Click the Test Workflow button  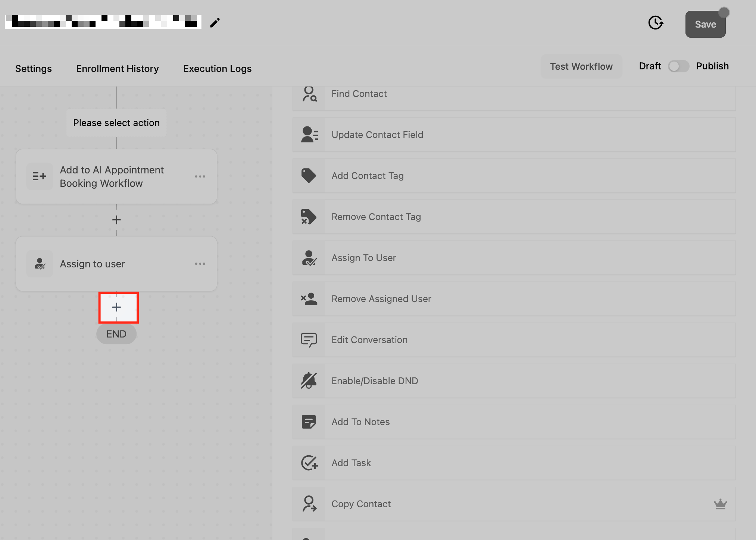click(581, 66)
